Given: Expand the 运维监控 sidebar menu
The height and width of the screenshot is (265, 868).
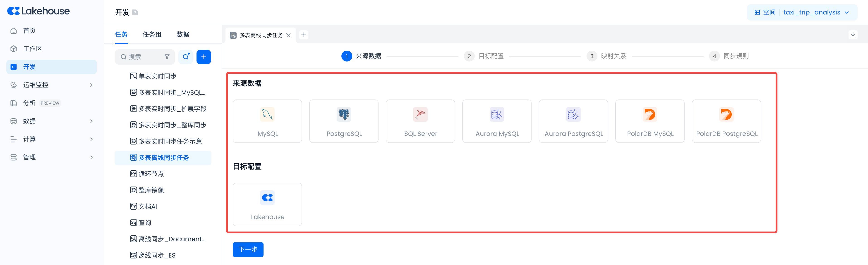Looking at the screenshot, I should pos(51,85).
